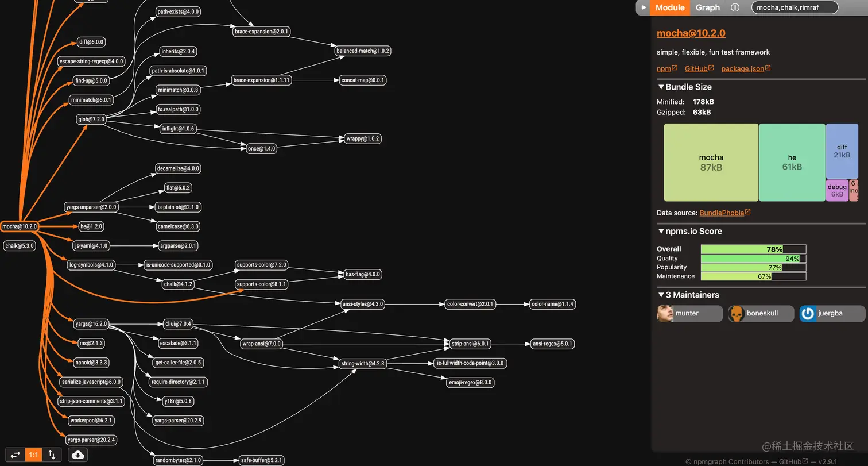
Task: Select the has-flag@4.0.0 node
Action: (x=363, y=274)
